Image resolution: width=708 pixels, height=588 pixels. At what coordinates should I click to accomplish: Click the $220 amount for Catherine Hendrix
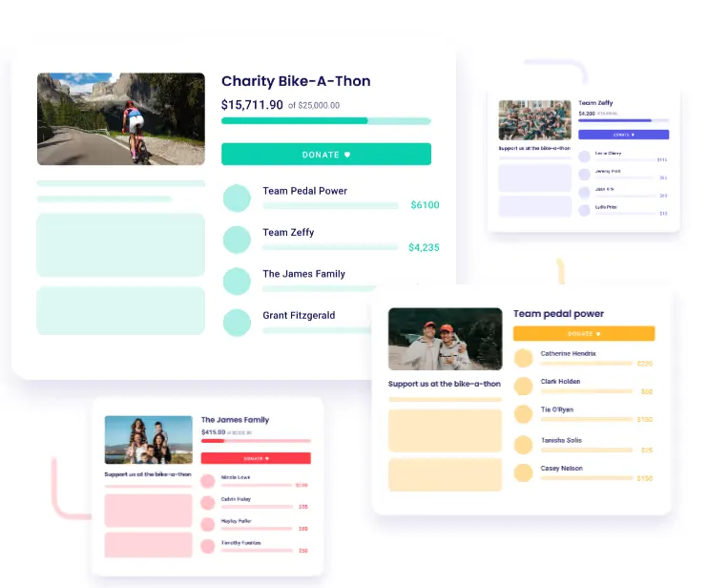645,364
